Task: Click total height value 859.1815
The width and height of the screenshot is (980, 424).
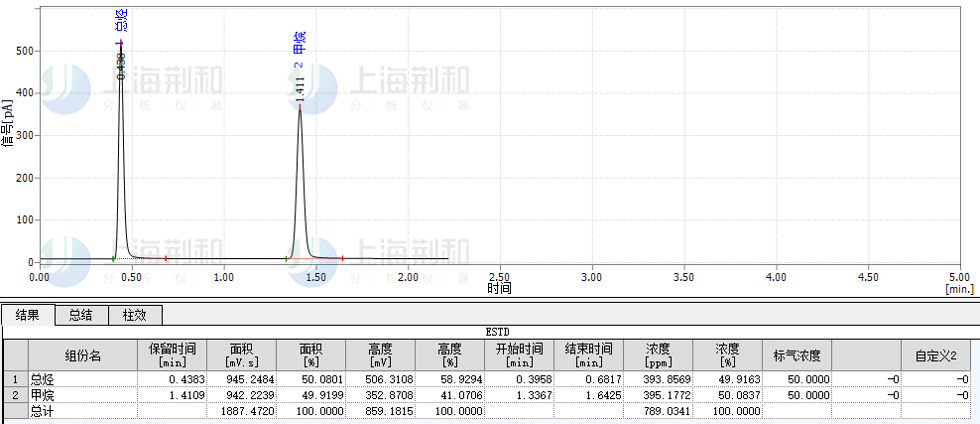Action: pyautogui.click(x=391, y=411)
